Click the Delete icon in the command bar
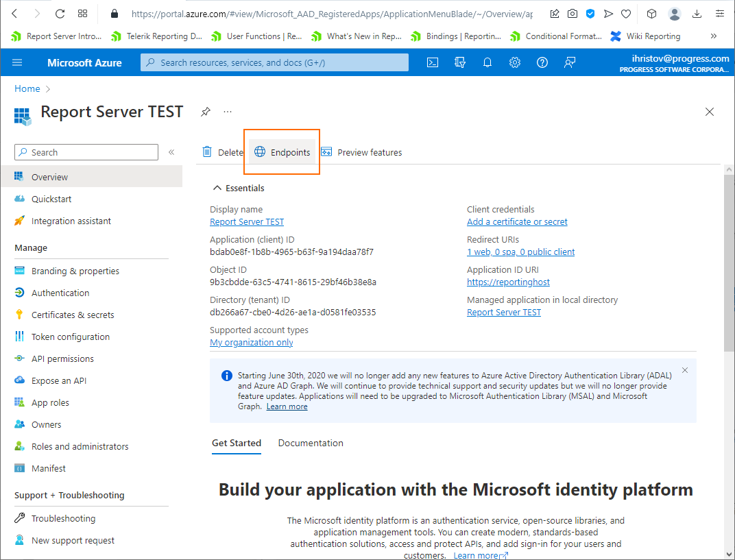Image resolution: width=735 pixels, height=560 pixels. pos(222,151)
